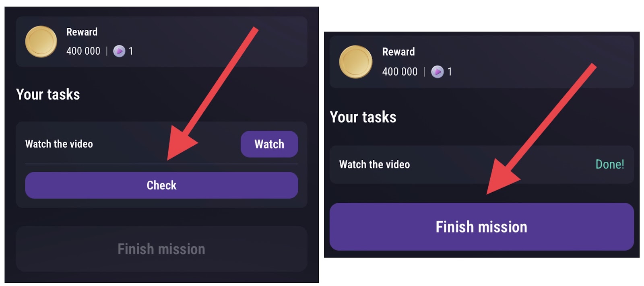This screenshot has height=286, width=644.
Task: Tap the purple play icon in the Check panel
Action: pos(119,51)
